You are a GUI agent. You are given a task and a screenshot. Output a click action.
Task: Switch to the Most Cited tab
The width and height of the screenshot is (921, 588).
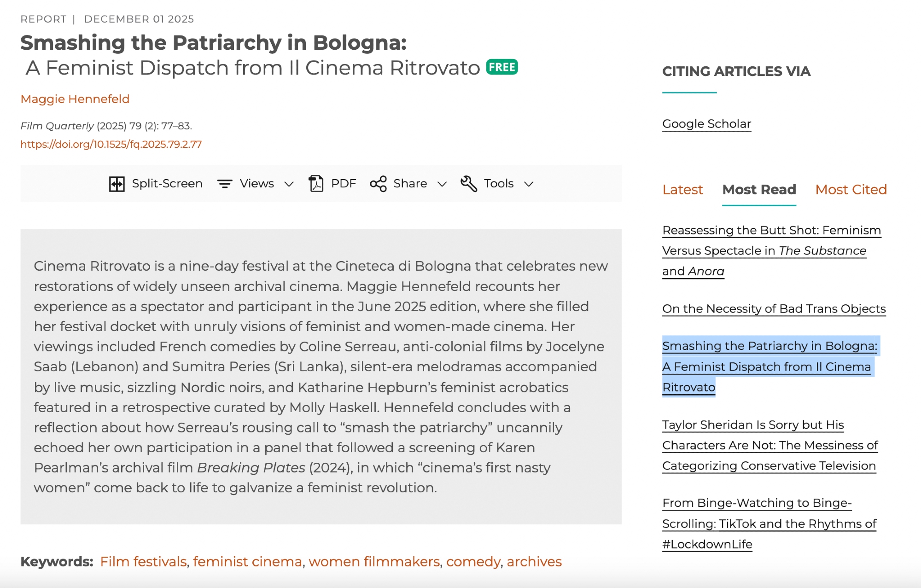pos(851,190)
